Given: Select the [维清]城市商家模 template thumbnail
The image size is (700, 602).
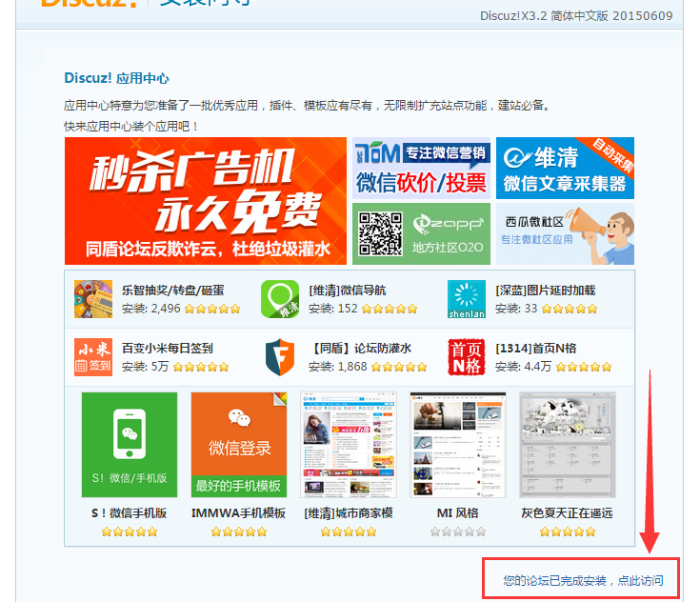Looking at the screenshot, I should (348, 445).
